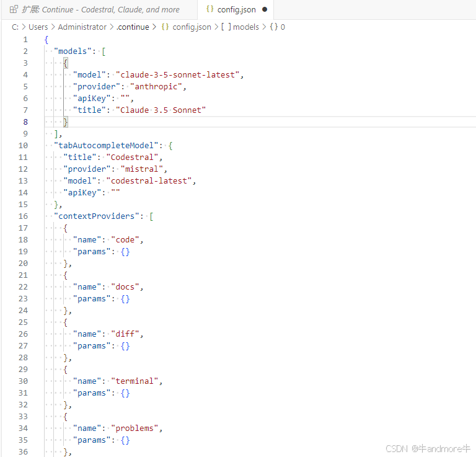476x457 pixels.
Task: Click the "claude-3-5-sonnet-latest" value
Action: tap(178, 74)
